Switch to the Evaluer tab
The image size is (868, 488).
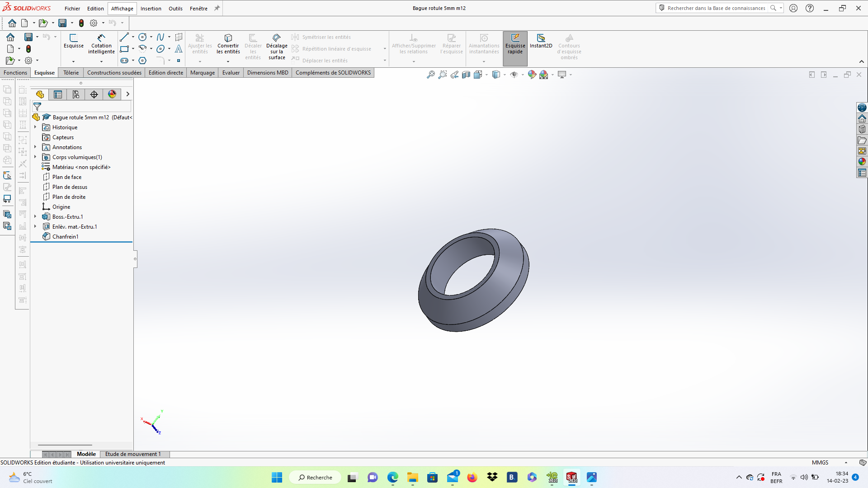(x=231, y=73)
